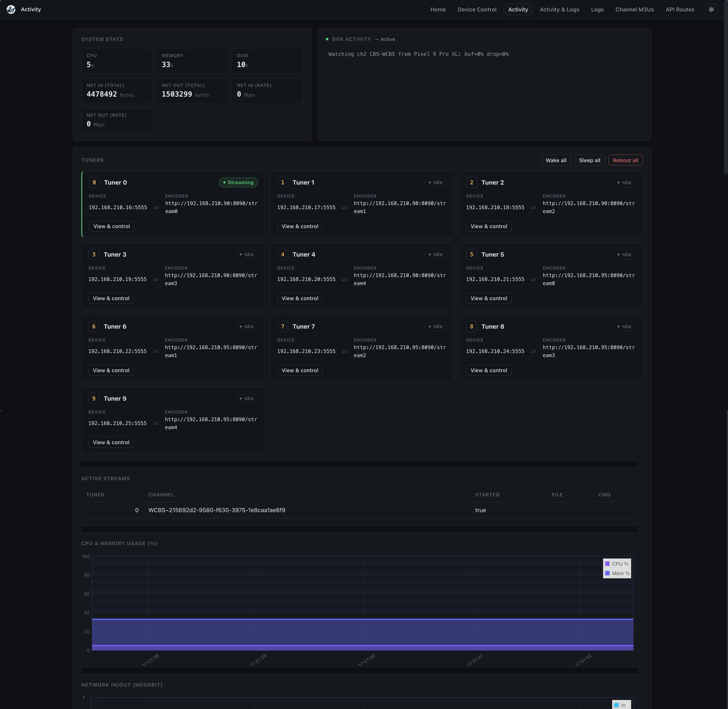Click the number 1 badge of Tuner 1
This screenshot has width=728, height=709.
point(282,182)
